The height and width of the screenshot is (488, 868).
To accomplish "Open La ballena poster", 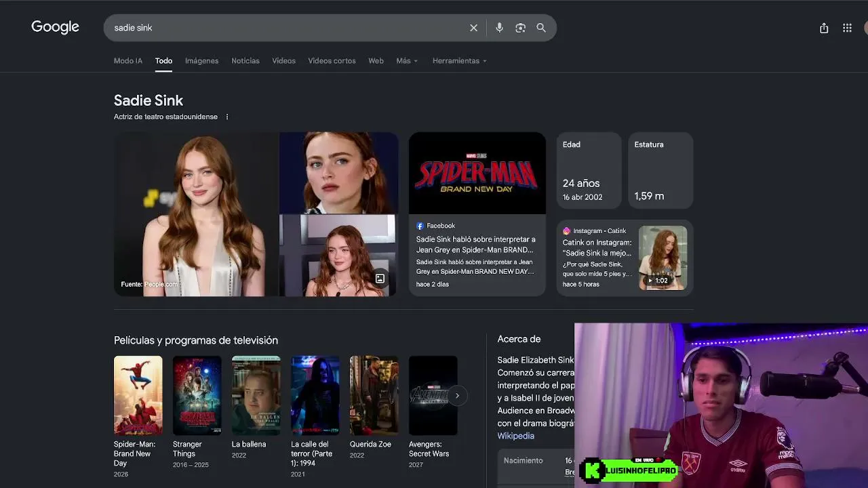I will point(256,395).
